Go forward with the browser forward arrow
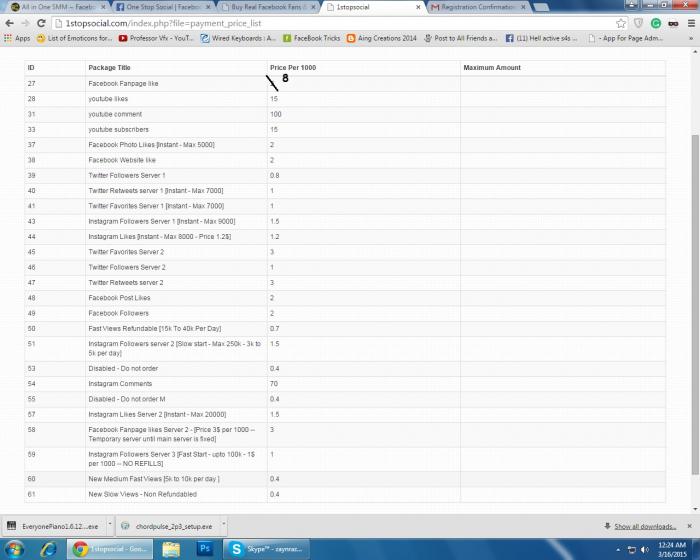Image resolution: width=700 pixels, height=560 pixels. point(25,23)
